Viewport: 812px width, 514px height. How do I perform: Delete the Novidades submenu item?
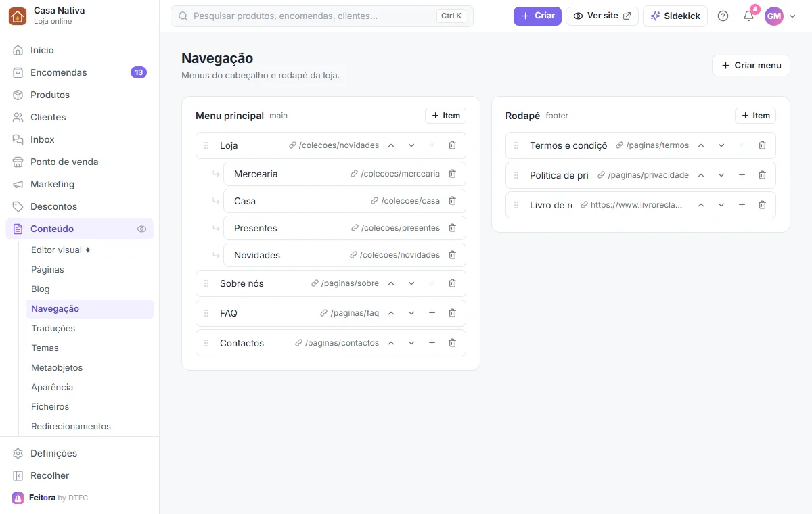click(x=452, y=255)
